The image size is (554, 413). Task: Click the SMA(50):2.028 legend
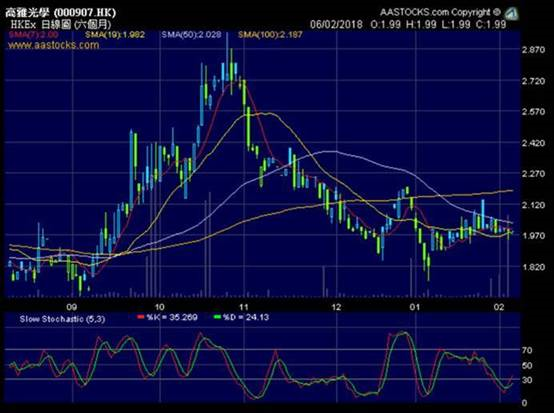pos(191,35)
